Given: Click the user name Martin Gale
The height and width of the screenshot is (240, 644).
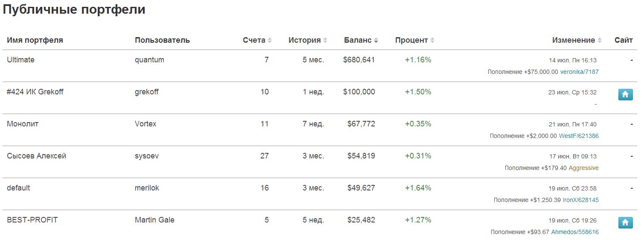Looking at the screenshot, I should 154,220.
